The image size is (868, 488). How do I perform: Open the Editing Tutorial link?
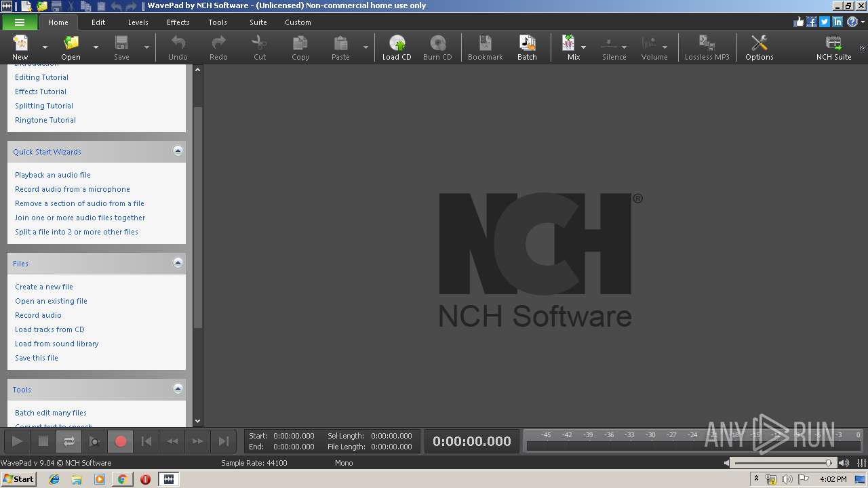click(41, 77)
